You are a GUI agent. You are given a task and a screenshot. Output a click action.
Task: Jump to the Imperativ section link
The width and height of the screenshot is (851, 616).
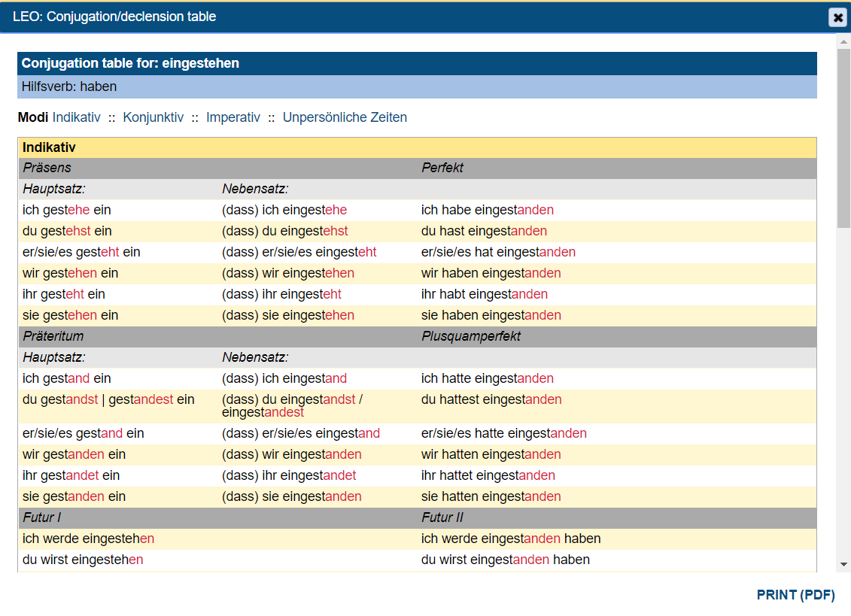(x=233, y=117)
